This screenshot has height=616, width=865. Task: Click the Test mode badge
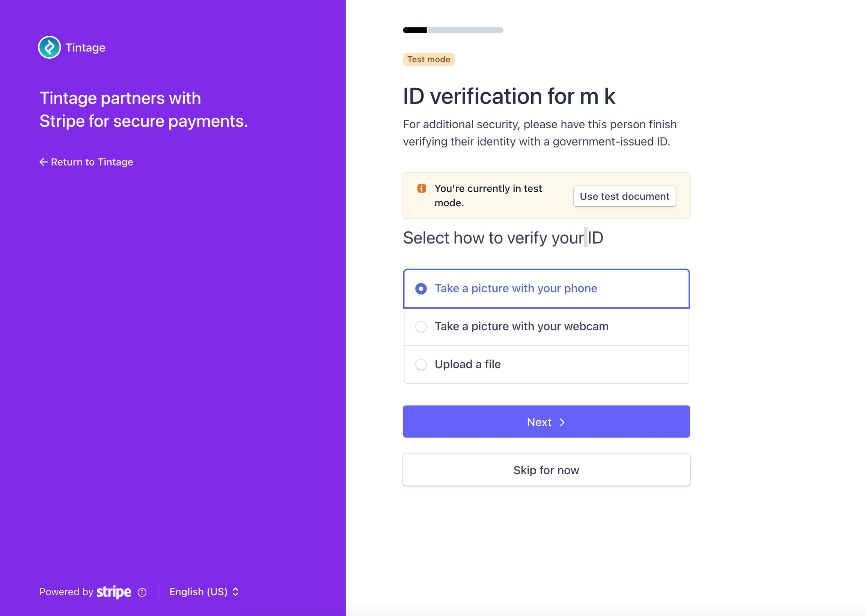[x=428, y=60]
